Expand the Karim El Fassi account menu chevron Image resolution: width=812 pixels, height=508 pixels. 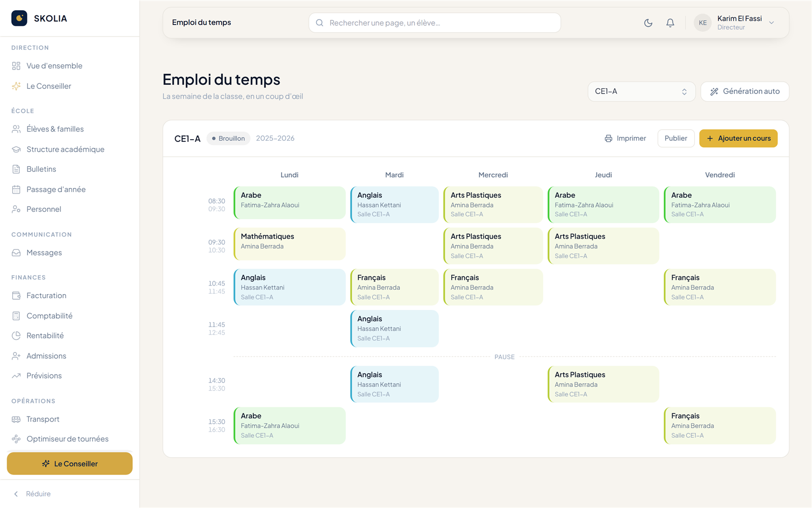[771, 23]
